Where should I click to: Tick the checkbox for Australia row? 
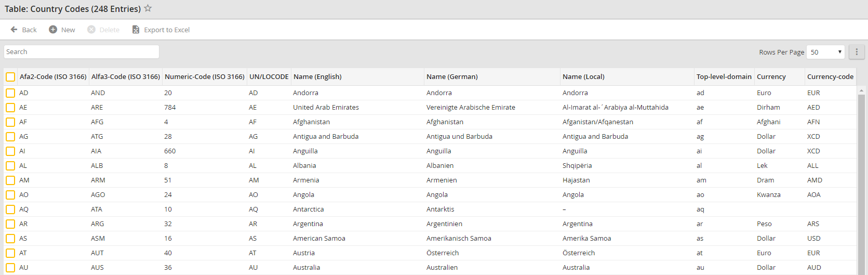(x=10, y=268)
